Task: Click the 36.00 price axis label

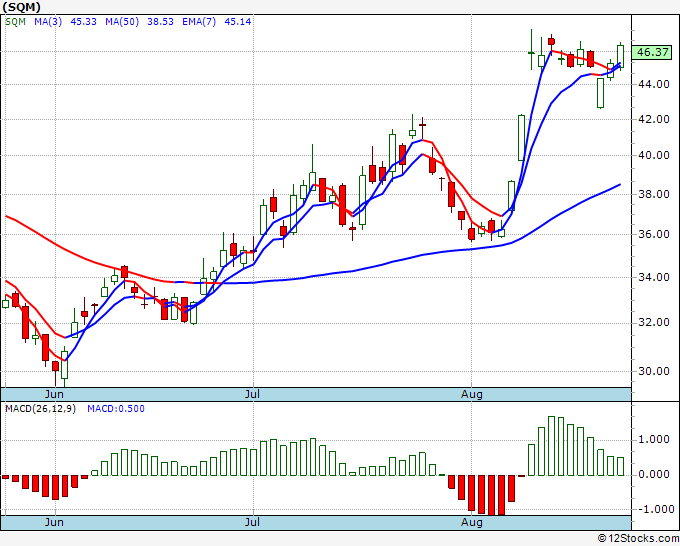Action: [654, 234]
